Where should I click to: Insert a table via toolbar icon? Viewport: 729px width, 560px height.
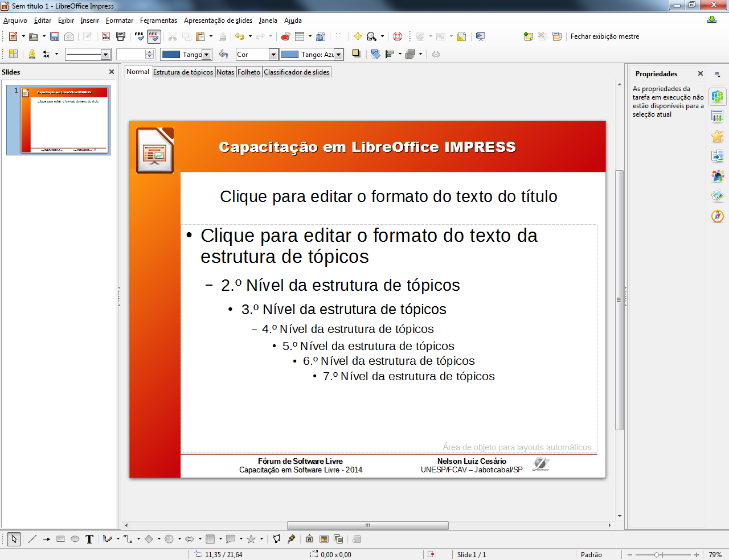point(300,36)
